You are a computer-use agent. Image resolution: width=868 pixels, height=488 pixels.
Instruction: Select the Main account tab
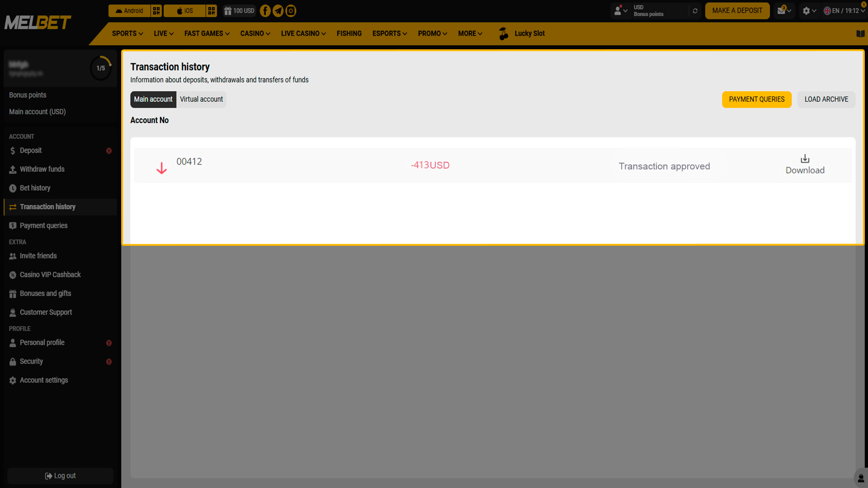click(153, 99)
